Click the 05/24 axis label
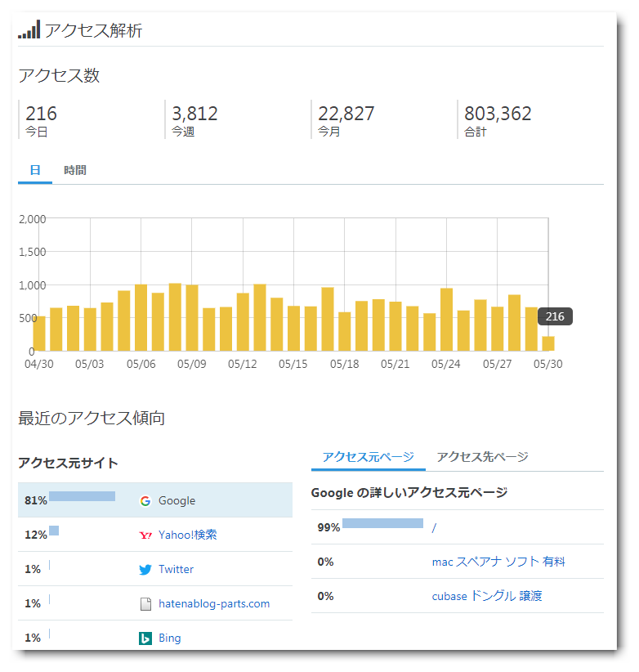The height and width of the screenshot is (672, 639). coord(446,365)
